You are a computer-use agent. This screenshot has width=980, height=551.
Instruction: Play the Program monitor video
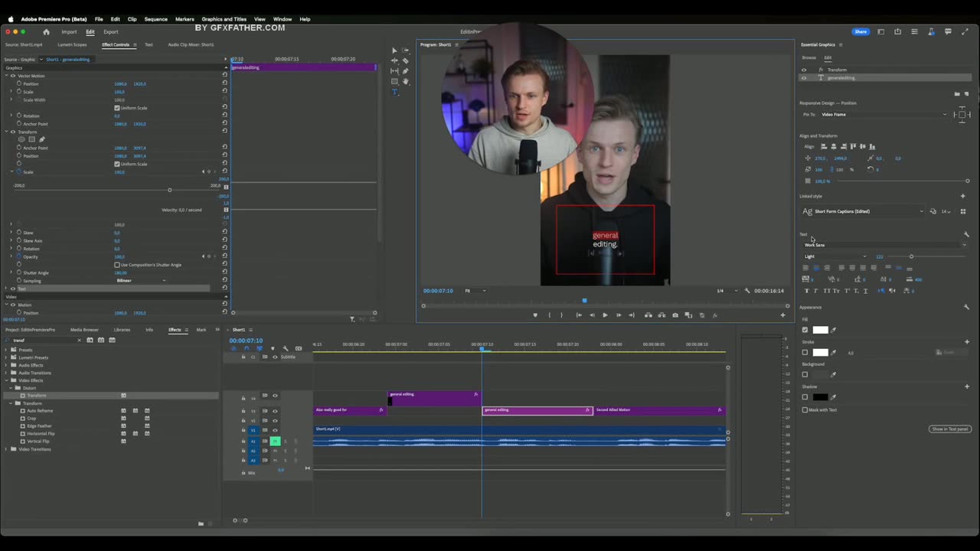[x=605, y=315]
